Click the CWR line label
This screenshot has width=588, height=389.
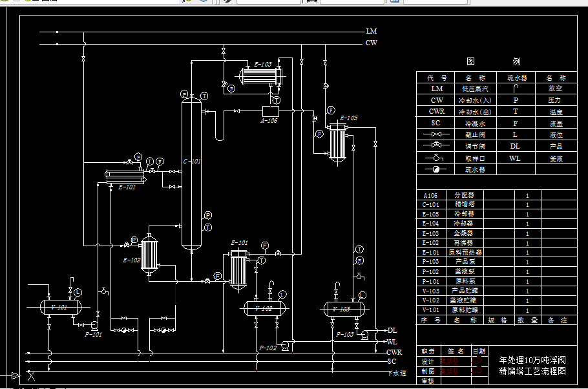(394, 352)
